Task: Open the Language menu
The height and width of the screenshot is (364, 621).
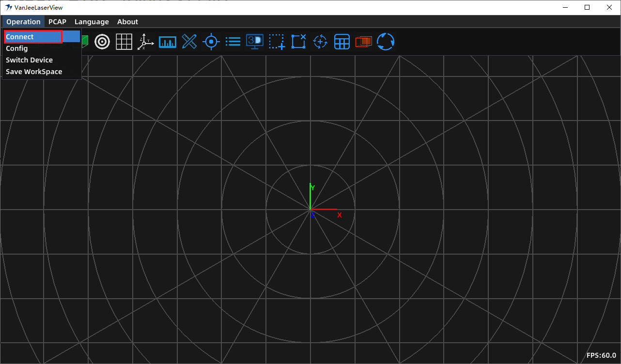Action: (92, 21)
